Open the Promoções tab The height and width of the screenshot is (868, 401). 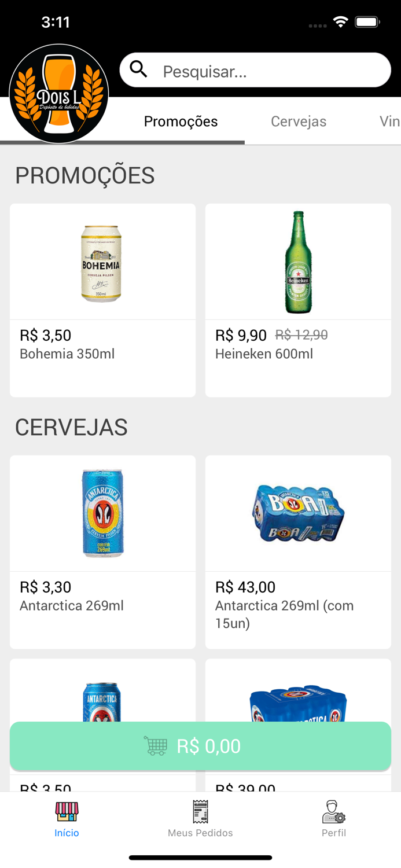click(x=181, y=122)
